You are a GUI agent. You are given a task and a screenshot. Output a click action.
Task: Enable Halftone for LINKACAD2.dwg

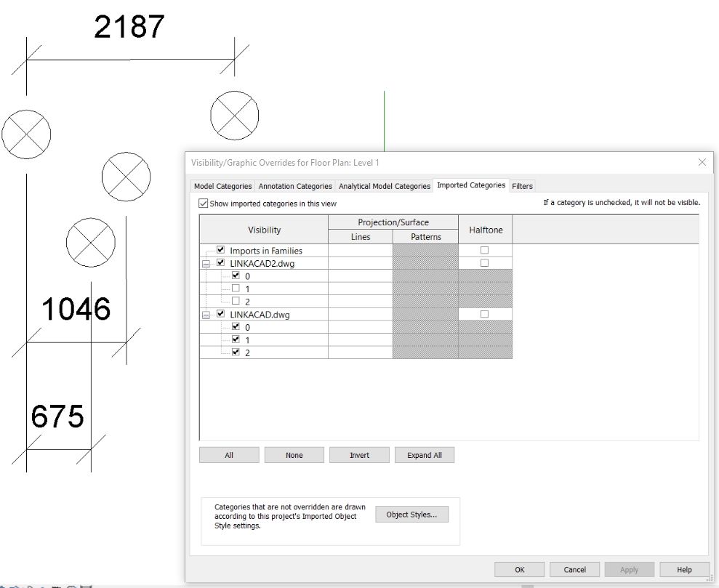point(484,263)
